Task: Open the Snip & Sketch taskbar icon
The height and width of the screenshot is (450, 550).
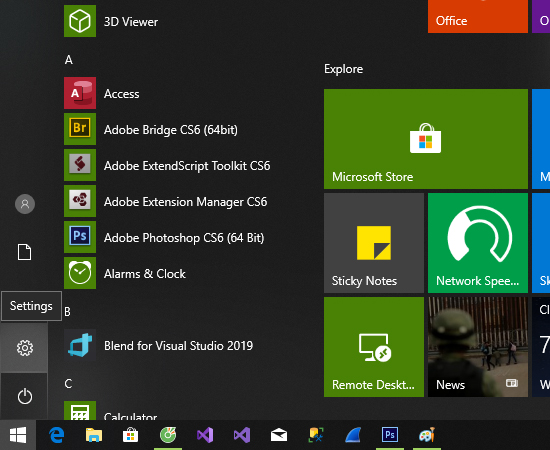Action: click(x=316, y=435)
